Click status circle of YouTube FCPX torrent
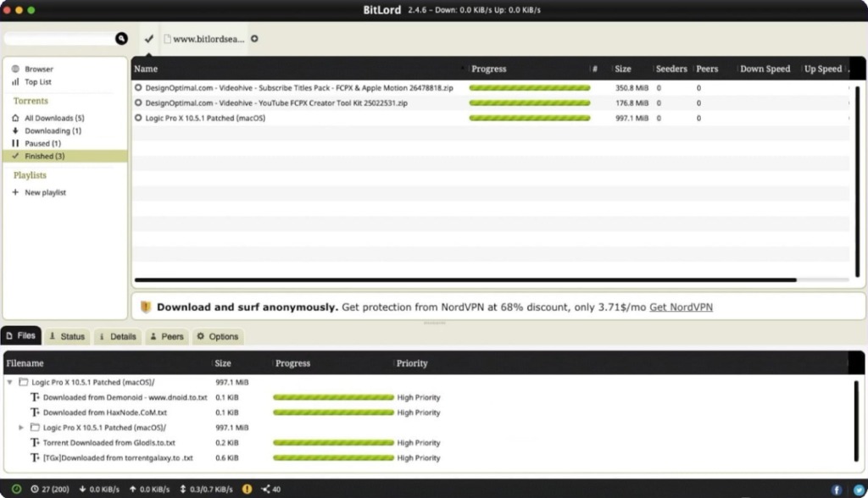The height and width of the screenshot is (498, 868). pyautogui.click(x=138, y=102)
